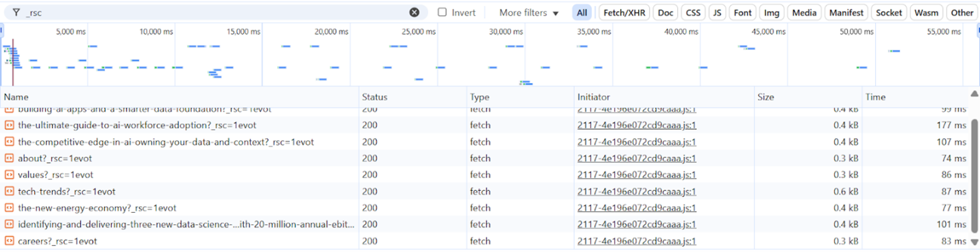Screen dimensions: 980x252
Task: Click the 83 ms time cell
Action: tap(915, 241)
